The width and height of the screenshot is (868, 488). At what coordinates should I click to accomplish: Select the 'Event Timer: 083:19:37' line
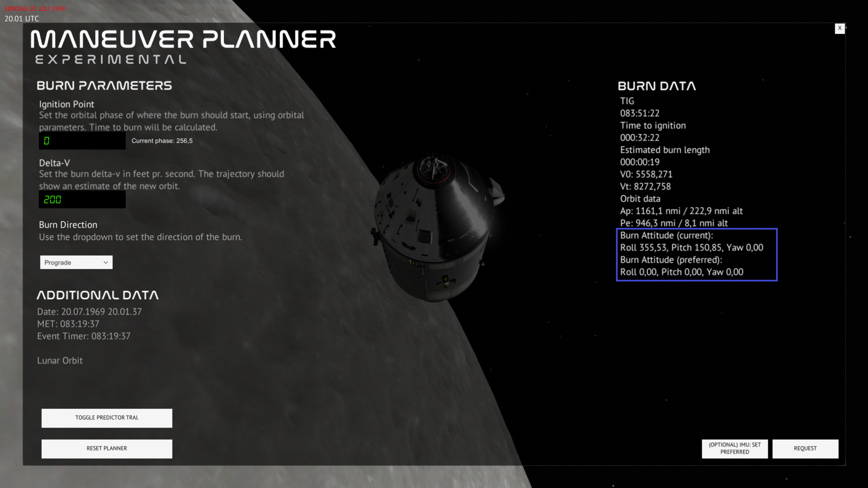[84, 336]
